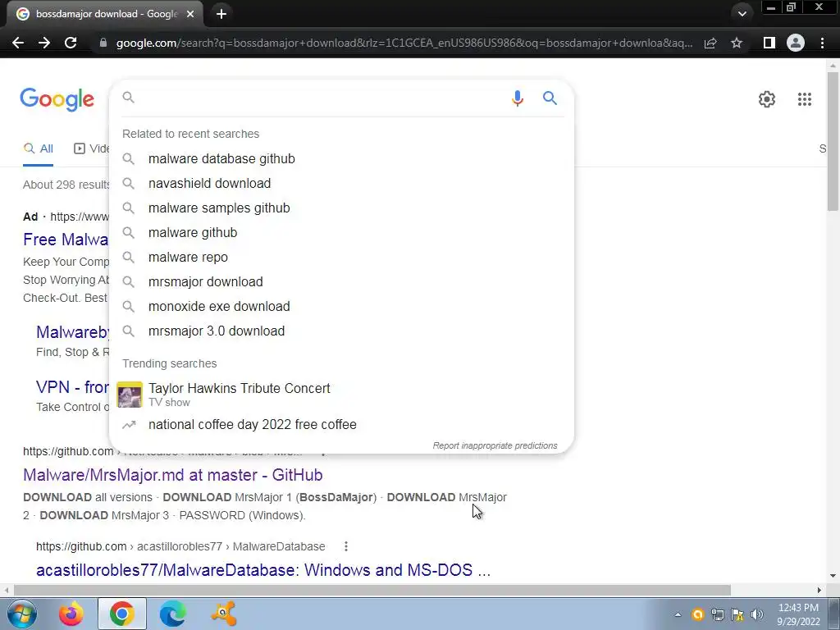
Task: Click the Action Center flag tray icon
Action: point(737,614)
